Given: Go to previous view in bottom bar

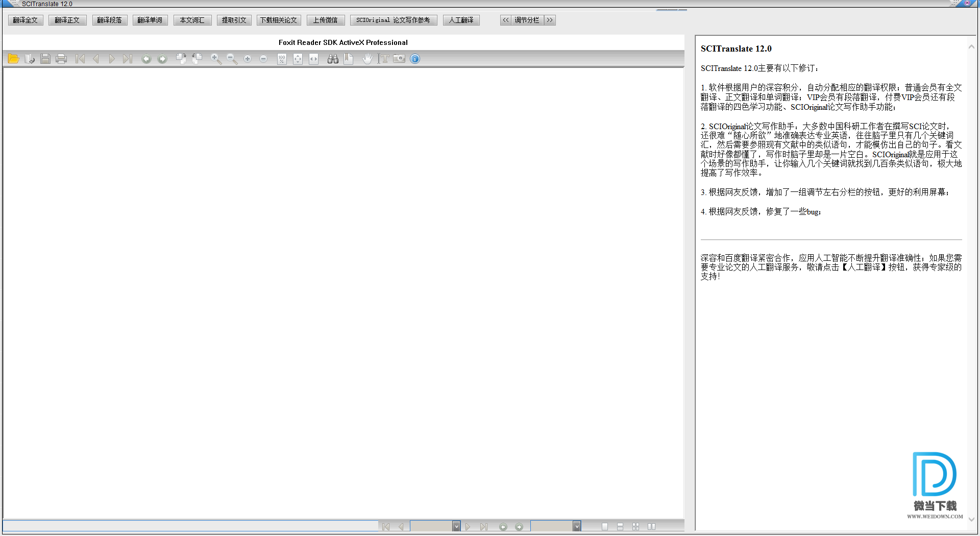Looking at the screenshot, I should pos(503,527).
